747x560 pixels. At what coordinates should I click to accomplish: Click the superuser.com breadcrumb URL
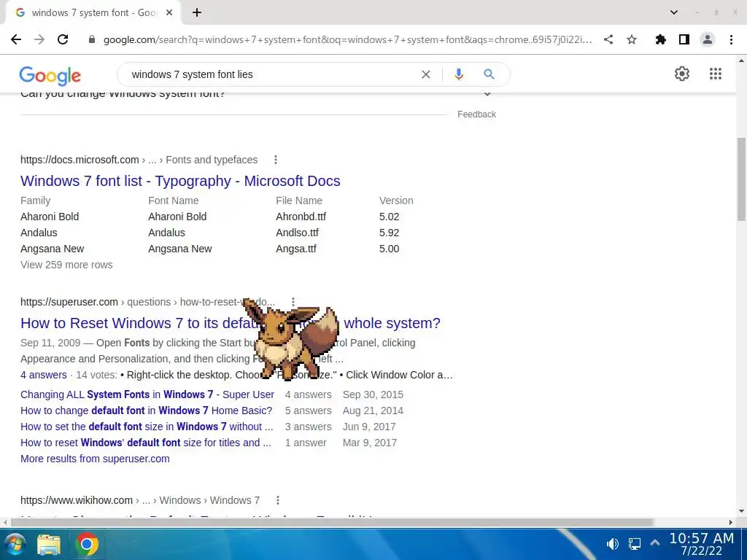147,302
